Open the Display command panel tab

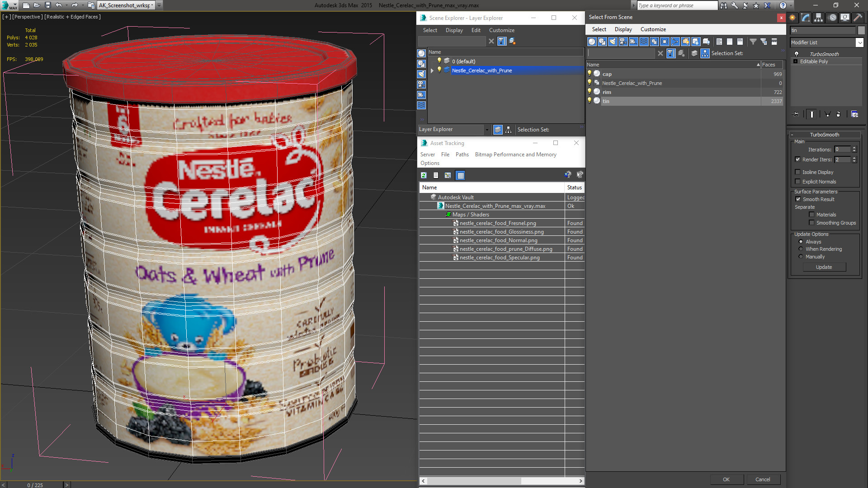[x=845, y=18]
